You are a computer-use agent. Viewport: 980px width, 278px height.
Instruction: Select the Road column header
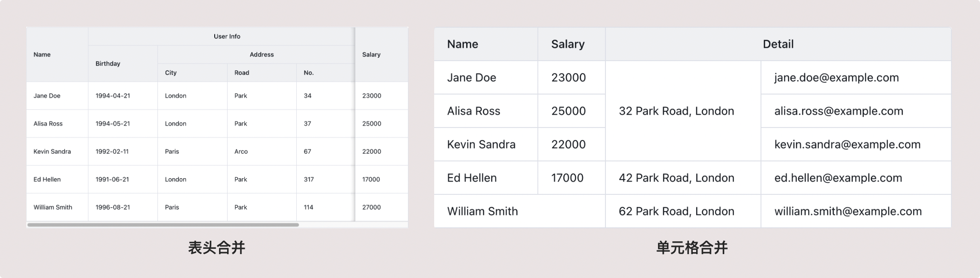(x=241, y=73)
